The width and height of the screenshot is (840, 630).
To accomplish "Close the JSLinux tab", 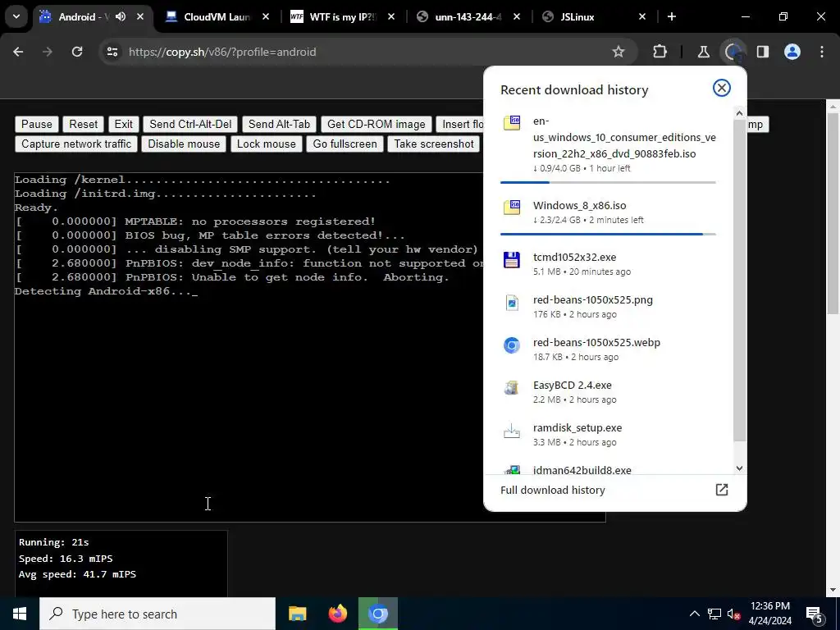I will (x=642, y=16).
